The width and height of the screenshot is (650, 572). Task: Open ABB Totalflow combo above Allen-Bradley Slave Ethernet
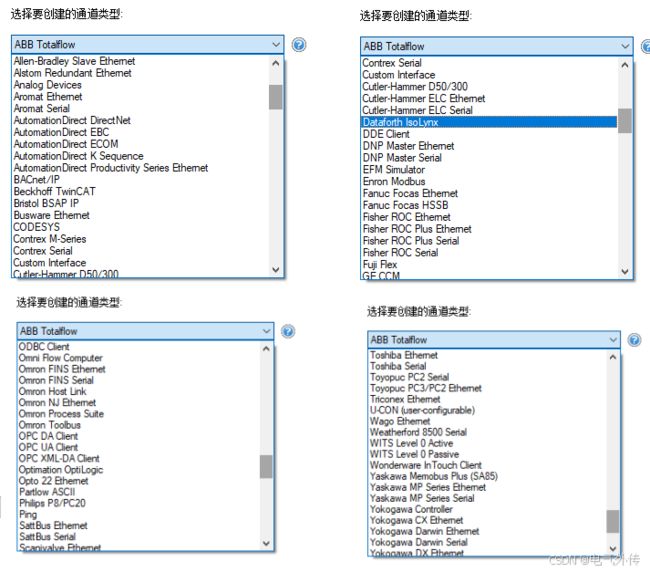click(148, 44)
